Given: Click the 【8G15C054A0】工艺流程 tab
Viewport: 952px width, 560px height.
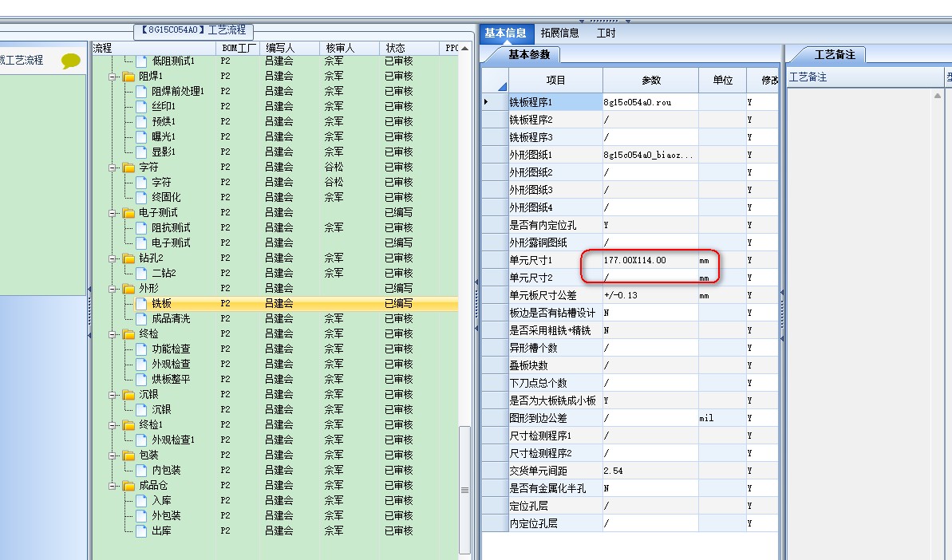Looking at the screenshot, I should click(x=193, y=30).
